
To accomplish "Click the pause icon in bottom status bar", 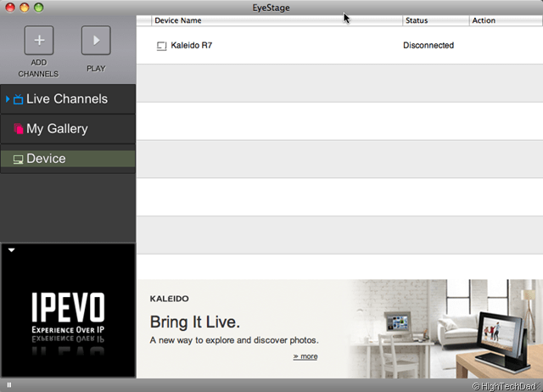I will click(x=9, y=385).
